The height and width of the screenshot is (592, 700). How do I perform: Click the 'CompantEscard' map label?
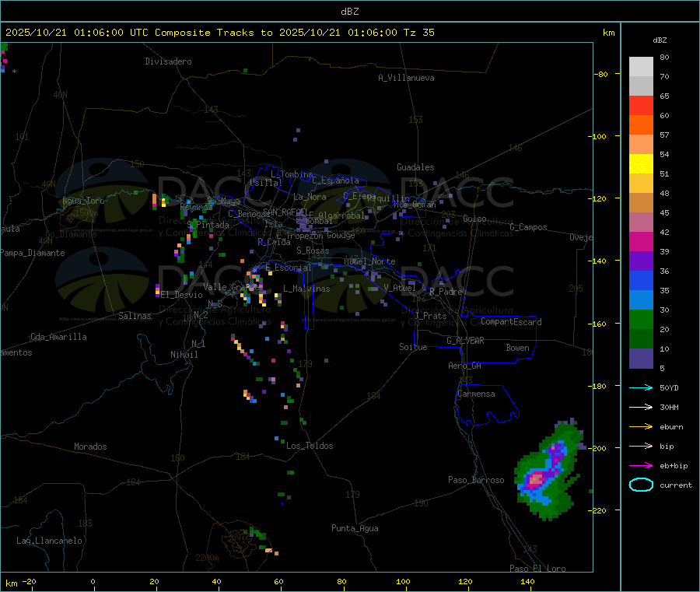(x=511, y=322)
